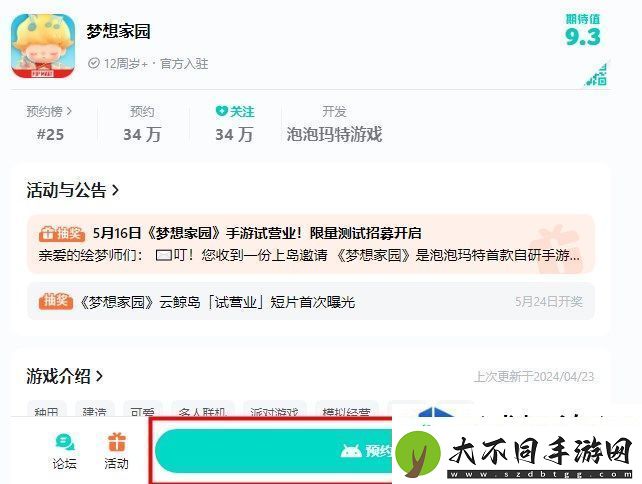Open the 预约榜 ranking chevron
The width and height of the screenshot is (642, 484).
pos(69,111)
